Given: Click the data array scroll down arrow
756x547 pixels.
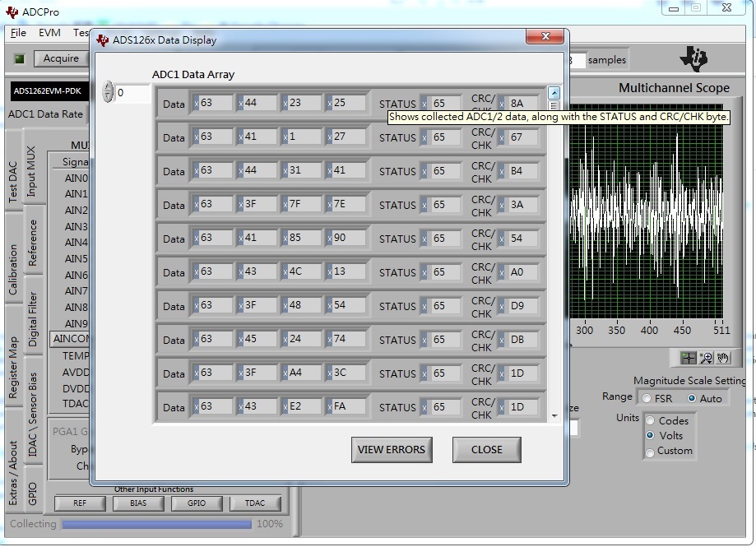Looking at the screenshot, I should tap(554, 415).
